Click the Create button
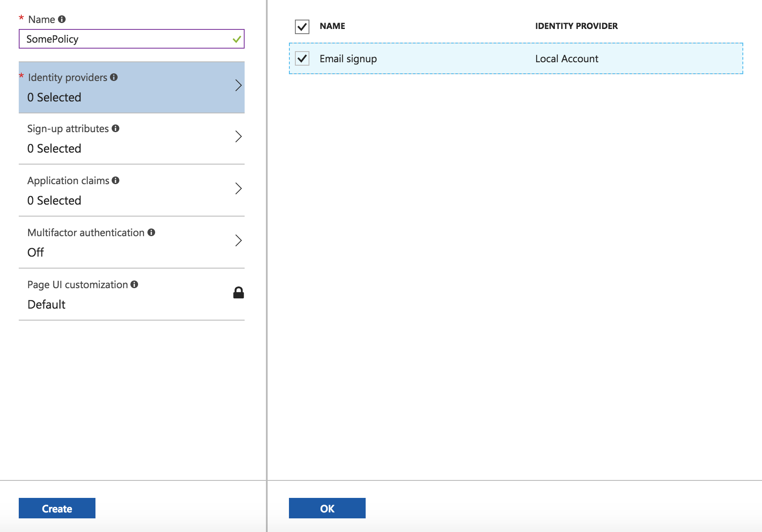762x532 pixels. (57, 508)
